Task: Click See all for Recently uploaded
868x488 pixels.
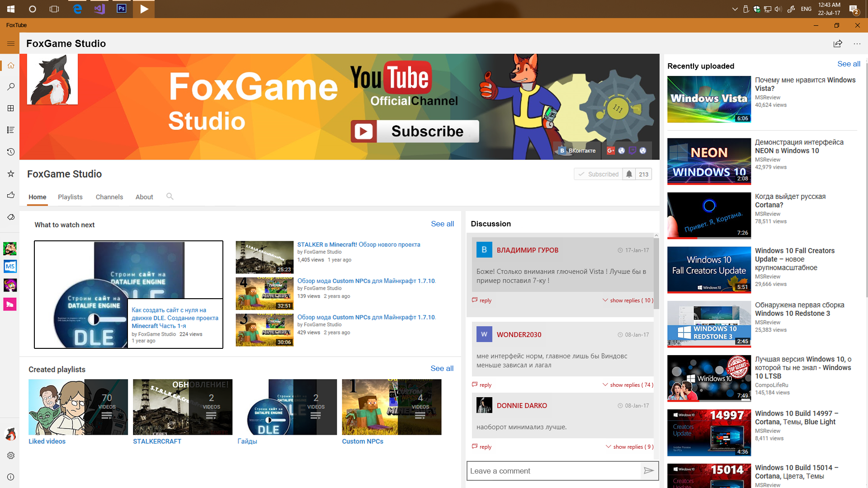Action: [848, 64]
